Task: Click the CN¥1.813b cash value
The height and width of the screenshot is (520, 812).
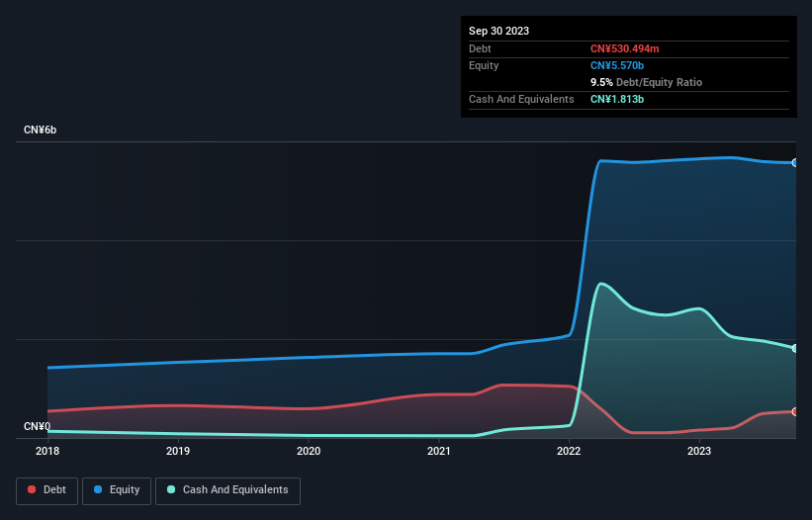Action: pos(617,99)
